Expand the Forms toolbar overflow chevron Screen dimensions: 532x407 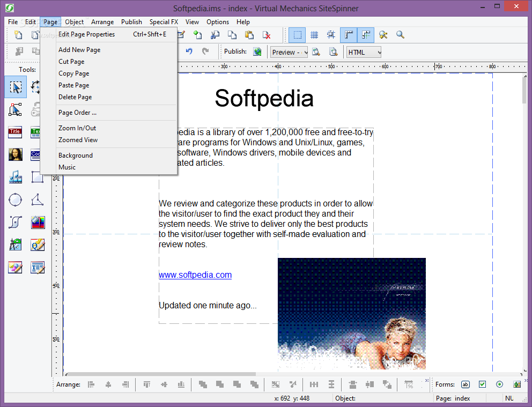click(x=526, y=380)
